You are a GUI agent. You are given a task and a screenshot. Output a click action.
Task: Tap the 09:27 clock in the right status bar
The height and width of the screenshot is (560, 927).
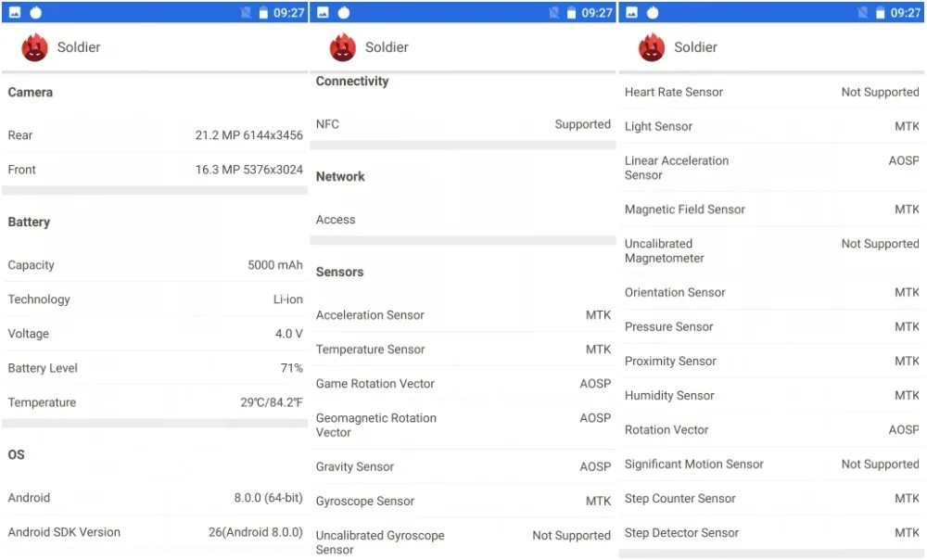905,13
